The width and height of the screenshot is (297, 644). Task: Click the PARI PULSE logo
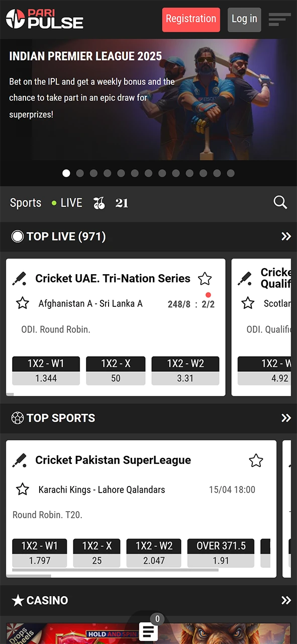(44, 19)
